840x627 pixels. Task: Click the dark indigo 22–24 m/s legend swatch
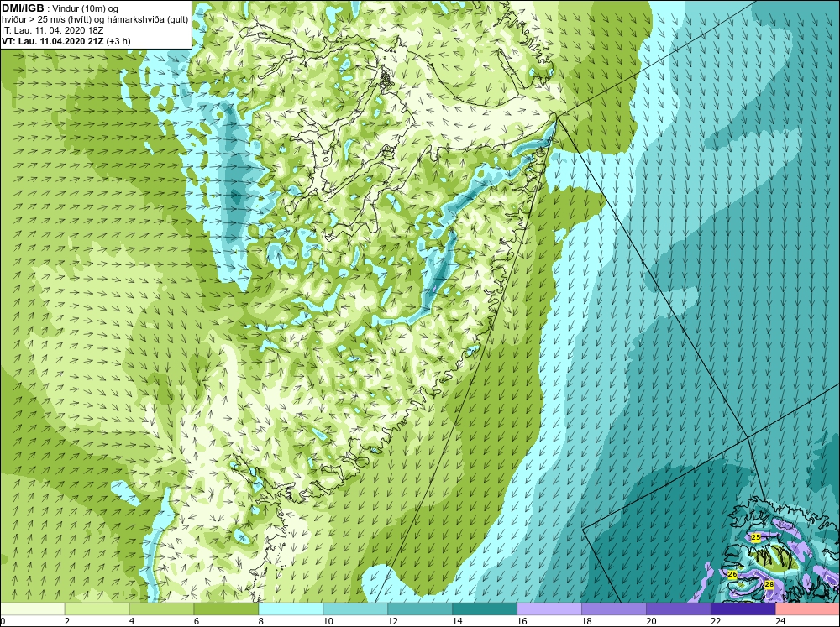[743, 609]
